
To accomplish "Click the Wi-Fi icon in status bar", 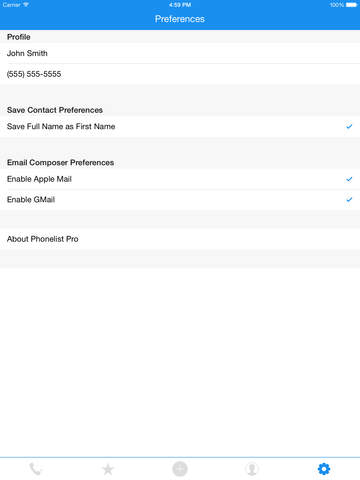I will 26,5.
